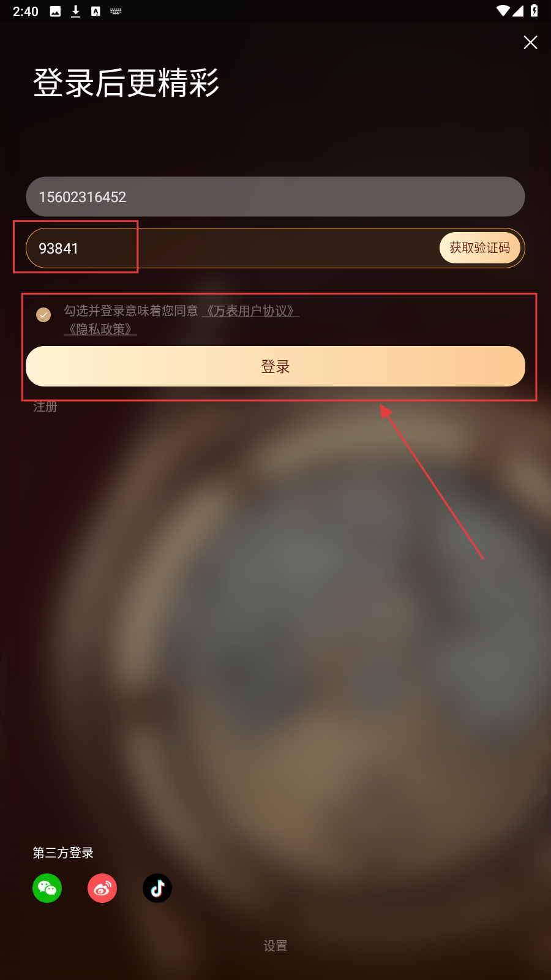551x980 pixels.
Task: Tap the 登录后更精彩 heading text
Action: (x=126, y=83)
